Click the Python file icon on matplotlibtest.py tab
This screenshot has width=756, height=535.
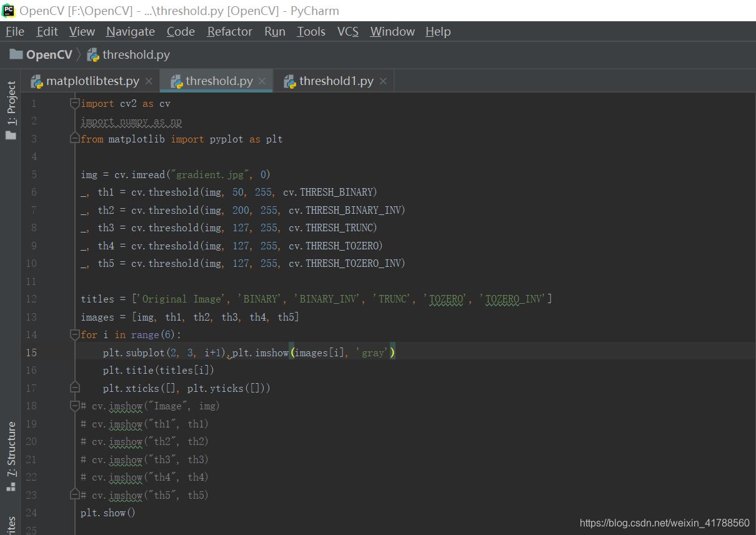tap(36, 81)
